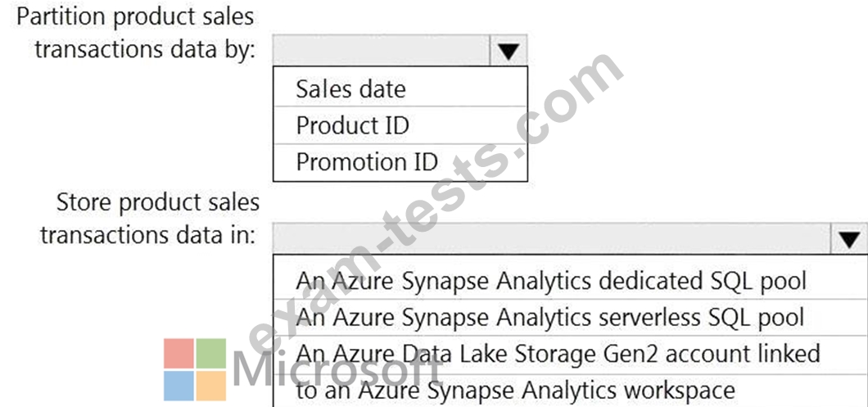Select Azure Data Lake Storage Gen2 account option
This screenshot has height=407, width=868.
point(570,371)
